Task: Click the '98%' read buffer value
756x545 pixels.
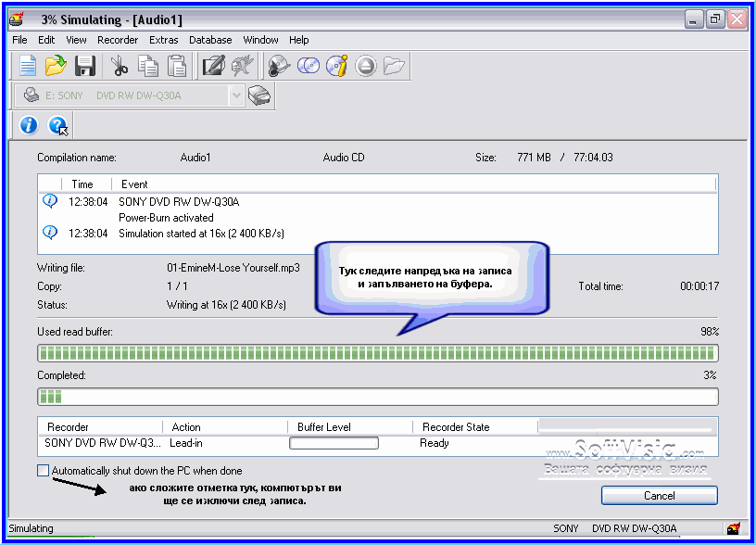Action: pos(710,332)
